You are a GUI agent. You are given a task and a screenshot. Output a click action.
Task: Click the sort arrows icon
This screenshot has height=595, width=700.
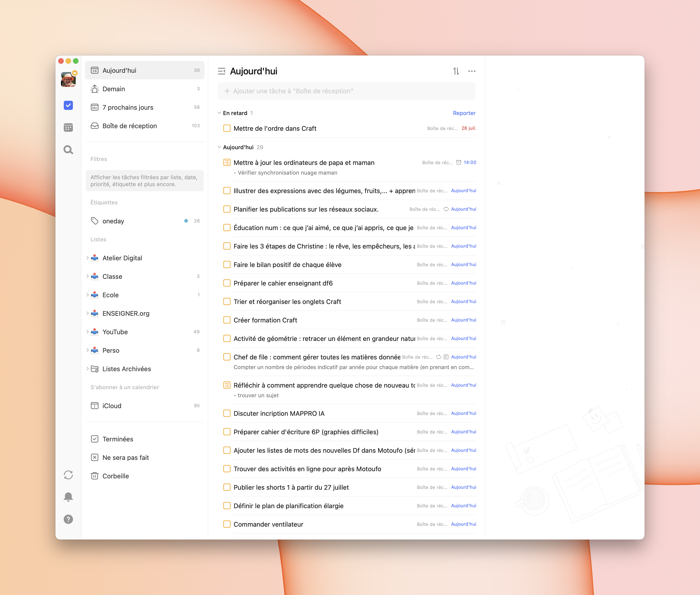point(456,71)
